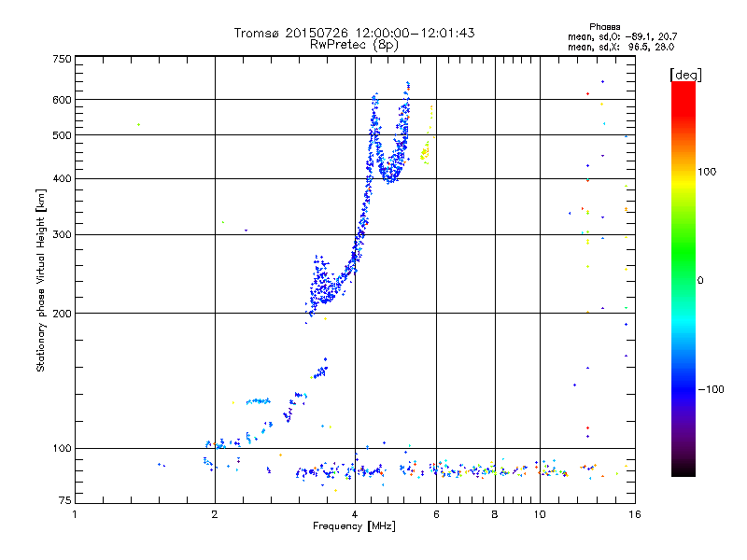
Task: Click the 'RwPretec (8p)' subtitle
Action: pos(354,45)
